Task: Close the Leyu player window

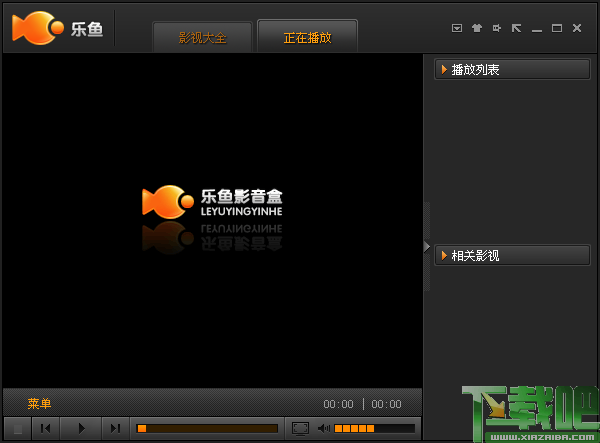Action: (577, 28)
